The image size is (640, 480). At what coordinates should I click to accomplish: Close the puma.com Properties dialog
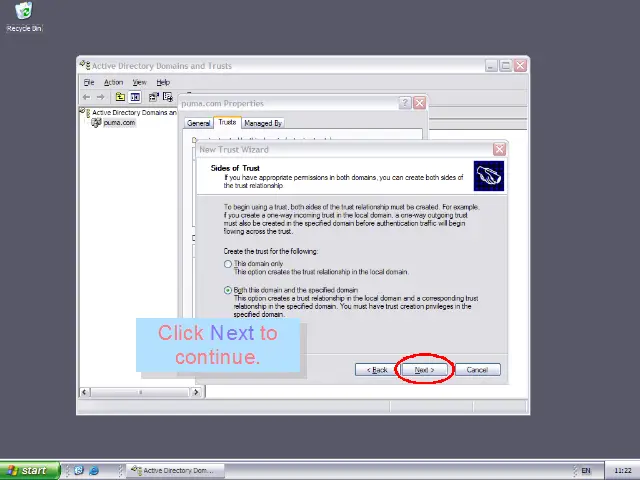click(420, 103)
